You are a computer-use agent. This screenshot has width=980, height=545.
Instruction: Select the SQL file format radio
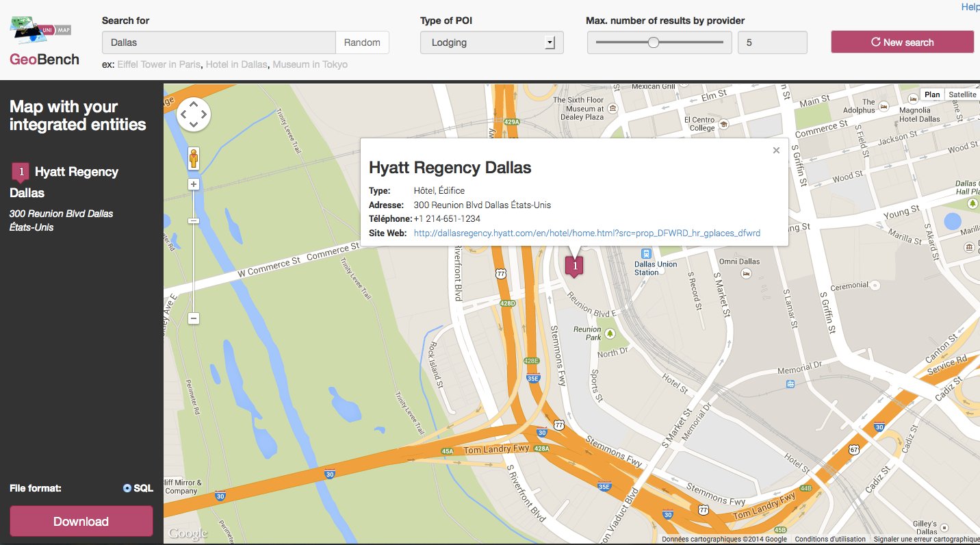click(x=127, y=488)
